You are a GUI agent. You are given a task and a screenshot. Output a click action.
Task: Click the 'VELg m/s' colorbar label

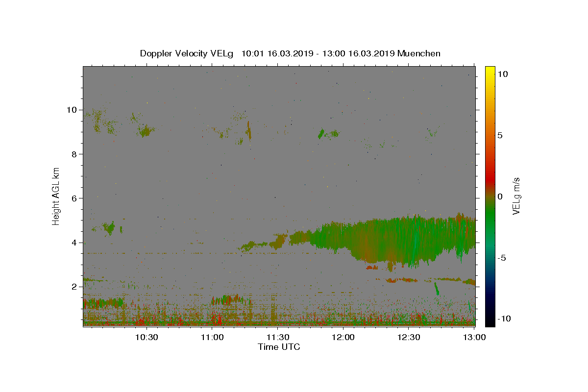(x=516, y=196)
